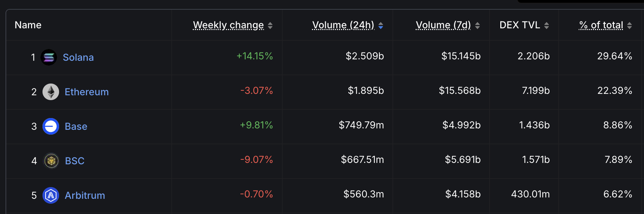Click the Volume (24h) sort arrows icon
The width and height of the screenshot is (644, 214).
tap(381, 26)
